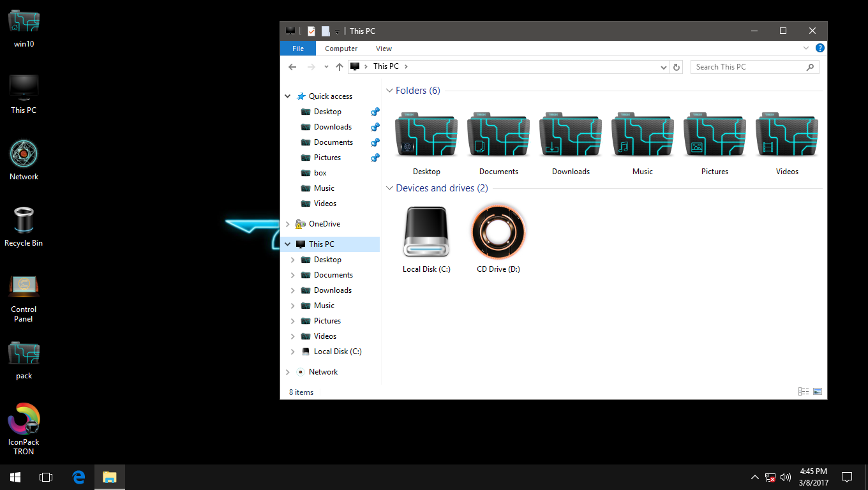Switch to Large icons view in the status bar
The image size is (868, 490).
pos(817,392)
